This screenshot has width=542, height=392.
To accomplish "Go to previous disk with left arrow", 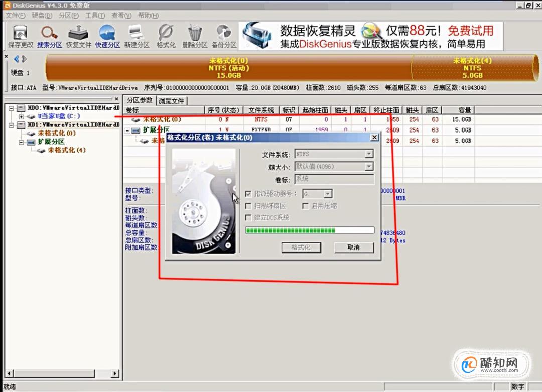I will point(16,59).
